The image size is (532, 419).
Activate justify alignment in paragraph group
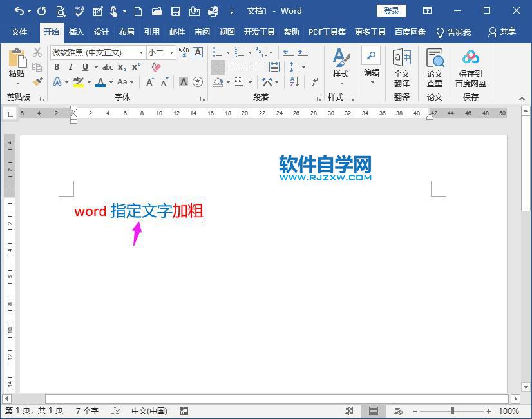pyautogui.click(x=260, y=67)
